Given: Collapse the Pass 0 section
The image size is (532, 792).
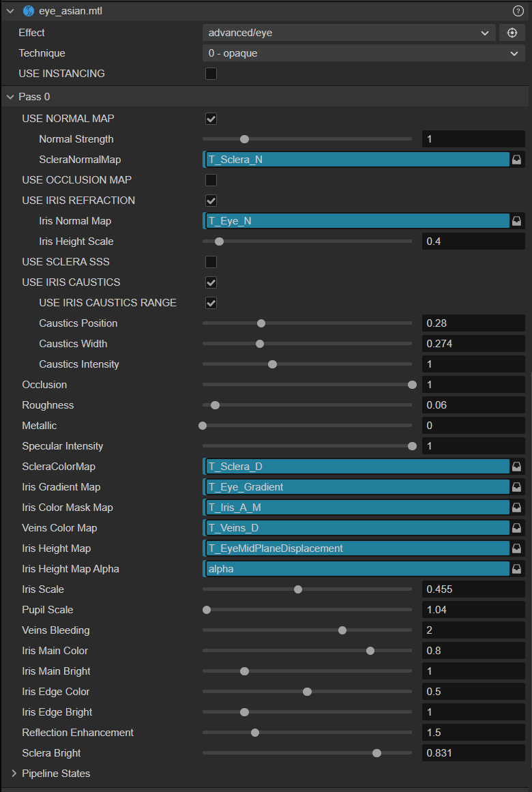Looking at the screenshot, I should click(10, 97).
